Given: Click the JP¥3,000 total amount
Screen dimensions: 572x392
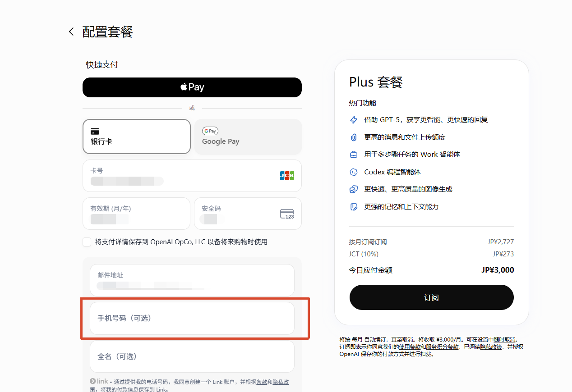Looking at the screenshot, I should (x=498, y=270).
